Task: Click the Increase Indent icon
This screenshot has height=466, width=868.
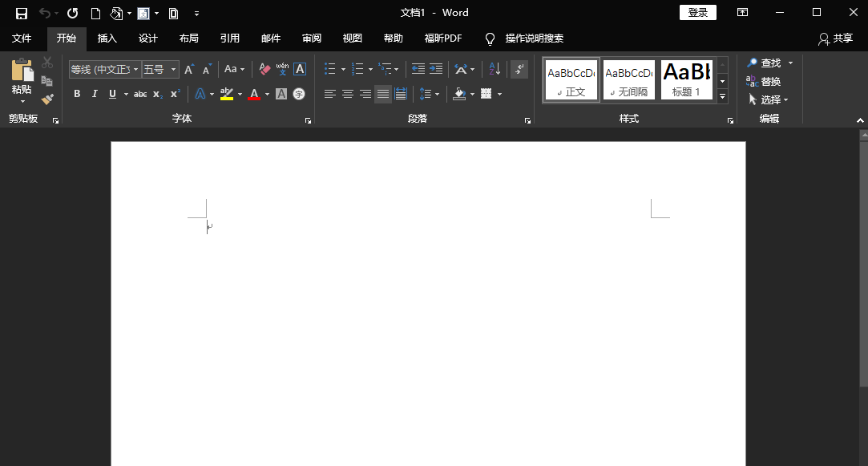Action: point(436,70)
